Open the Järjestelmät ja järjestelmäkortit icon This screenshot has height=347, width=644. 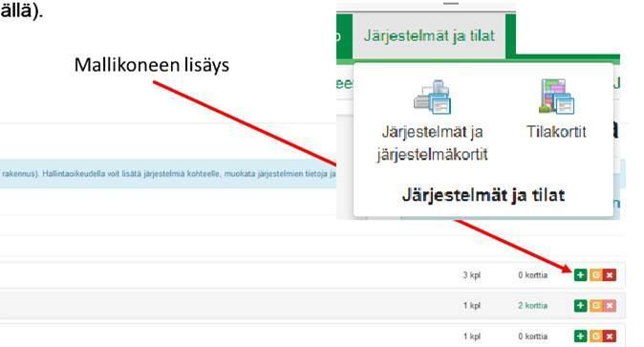[433, 98]
